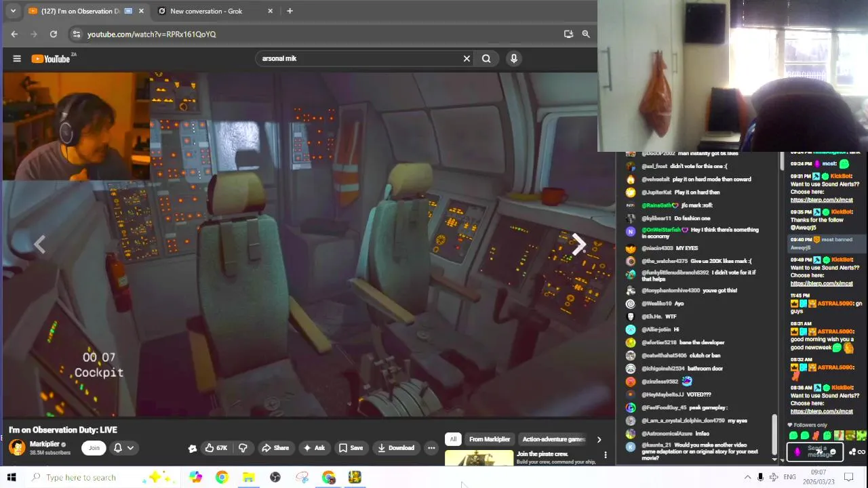This screenshot has width=868, height=488.
Task: Open Markiplier's channel avatar
Action: pos(17,447)
